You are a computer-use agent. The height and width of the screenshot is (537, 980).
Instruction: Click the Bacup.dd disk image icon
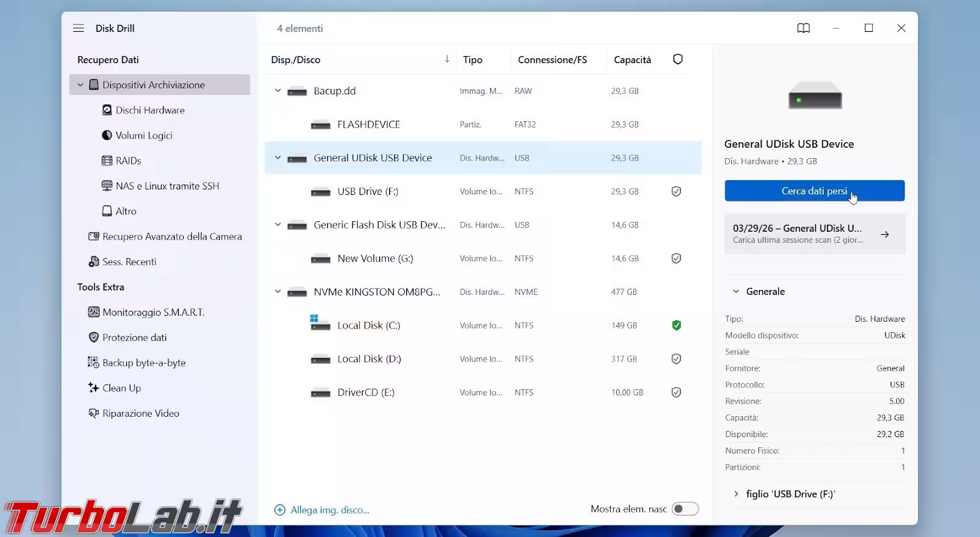point(297,91)
